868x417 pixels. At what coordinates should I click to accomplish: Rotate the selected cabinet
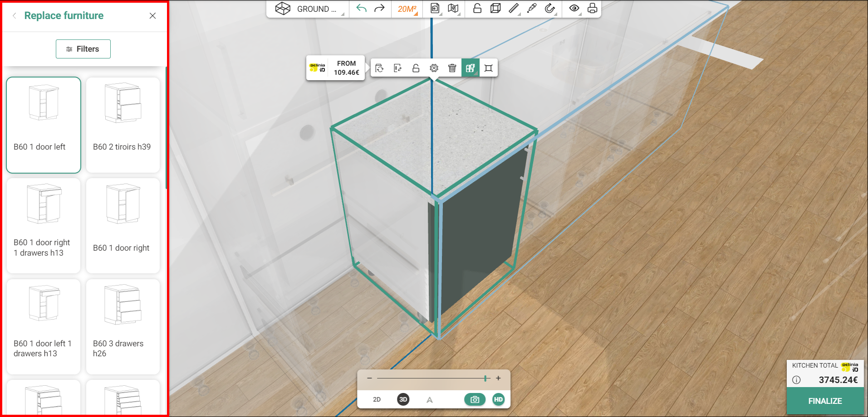click(380, 68)
